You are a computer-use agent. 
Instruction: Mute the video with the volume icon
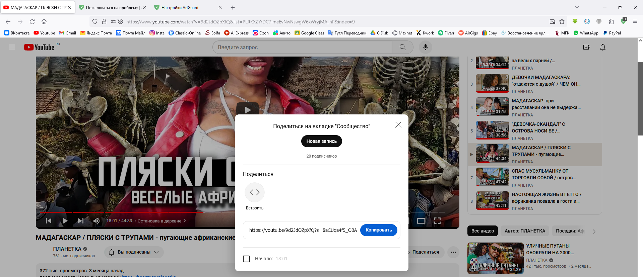96,221
